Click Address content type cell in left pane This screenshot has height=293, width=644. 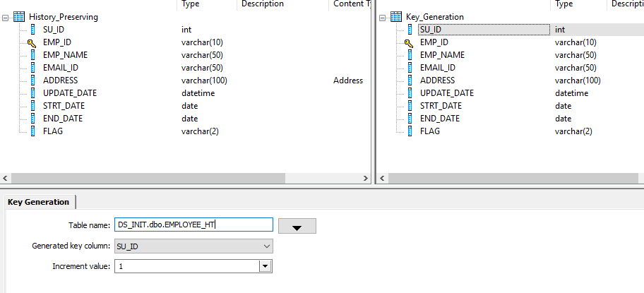click(348, 80)
